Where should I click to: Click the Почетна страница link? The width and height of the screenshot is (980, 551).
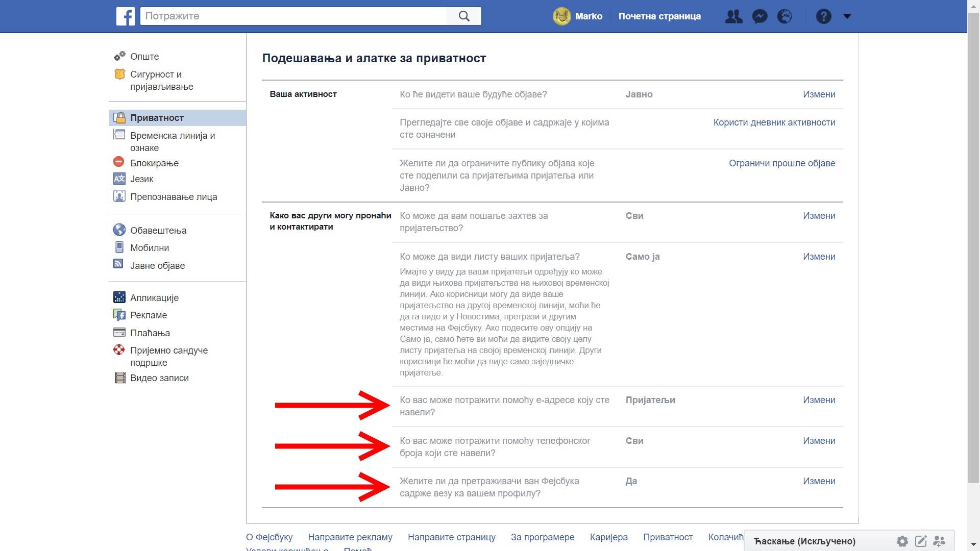coord(659,16)
